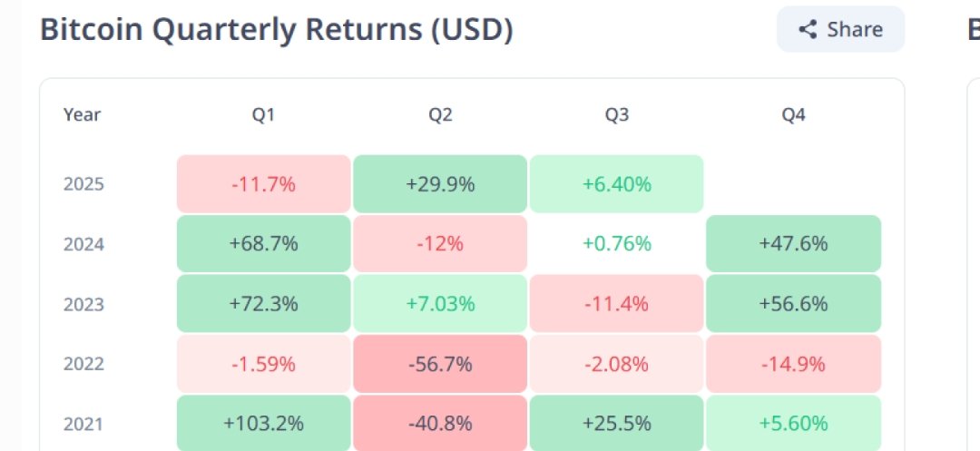Click the 2022 Q4 cell showing -14.9%
The width and height of the screenshot is (980, 451).
[x=793, y=364]
